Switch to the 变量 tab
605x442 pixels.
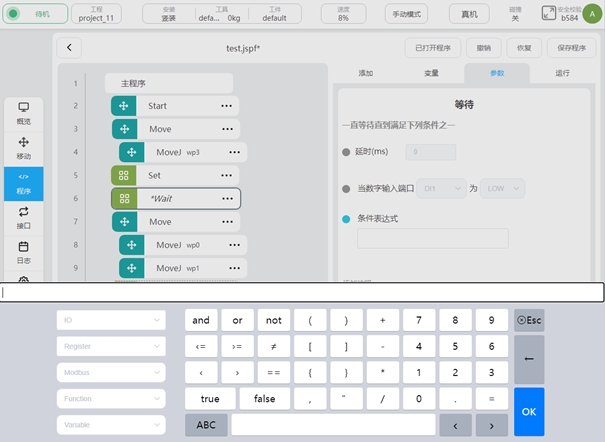tap(431, 73)
